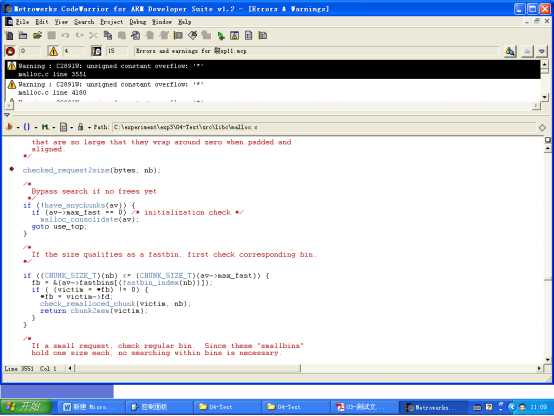Click the malloc_consolidate(av) code line
Image resolution: width=554 pixels, height=416 pixels.
[89, 219]
